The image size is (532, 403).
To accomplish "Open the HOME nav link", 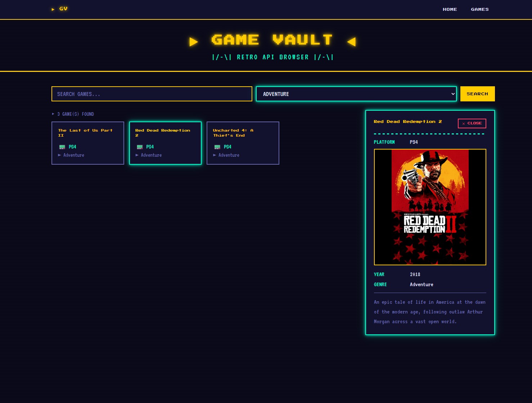I will tap(450, 9).
